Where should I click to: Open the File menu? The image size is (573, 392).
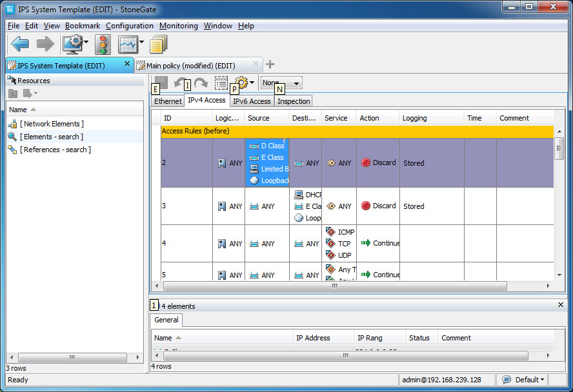click(x=14, y=26)
